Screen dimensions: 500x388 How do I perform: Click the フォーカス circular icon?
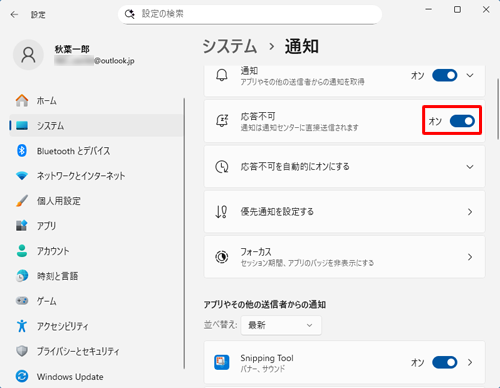[x=222, y=257]
